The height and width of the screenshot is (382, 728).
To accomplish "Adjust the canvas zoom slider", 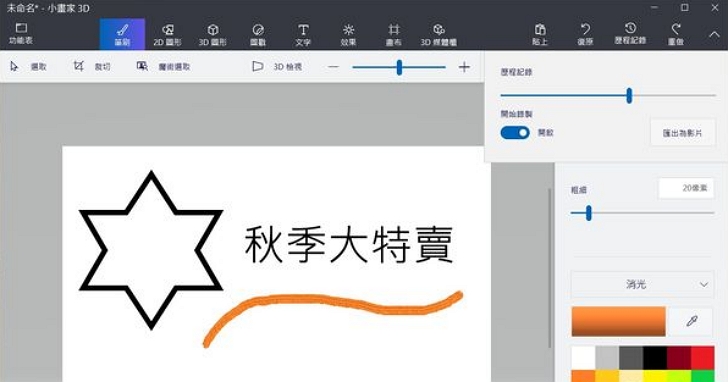I will 399,67.
